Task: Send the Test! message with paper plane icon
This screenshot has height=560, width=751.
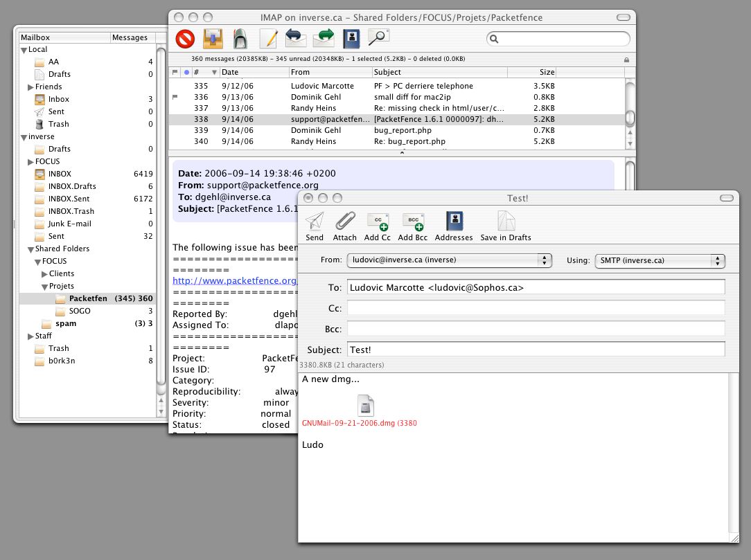Action: click(x=315, y=221)
